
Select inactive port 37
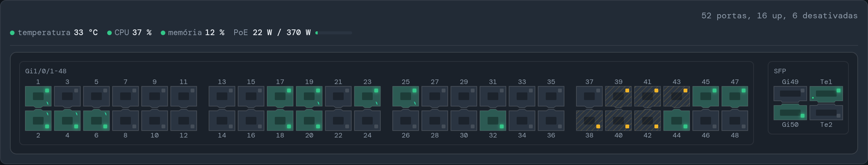click(589, 96)
